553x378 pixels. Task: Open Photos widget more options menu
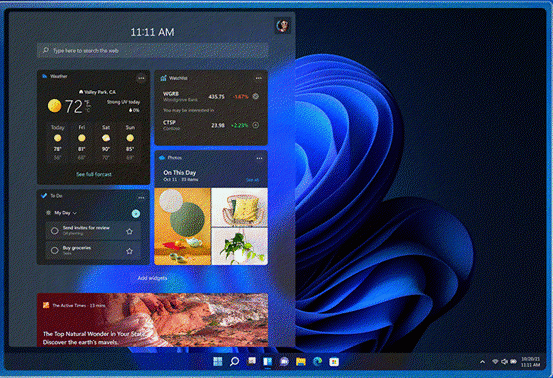click(x=259, y=158)
